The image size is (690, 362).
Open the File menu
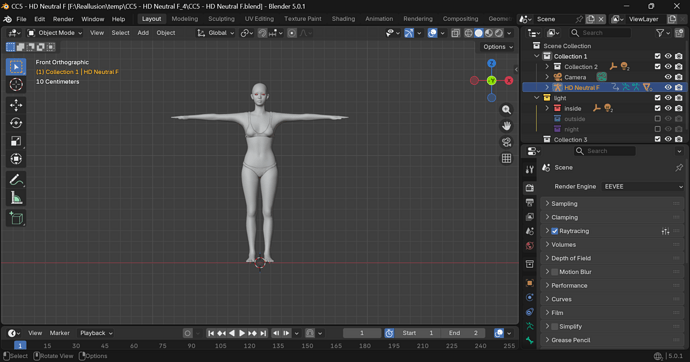click(21, 19)
